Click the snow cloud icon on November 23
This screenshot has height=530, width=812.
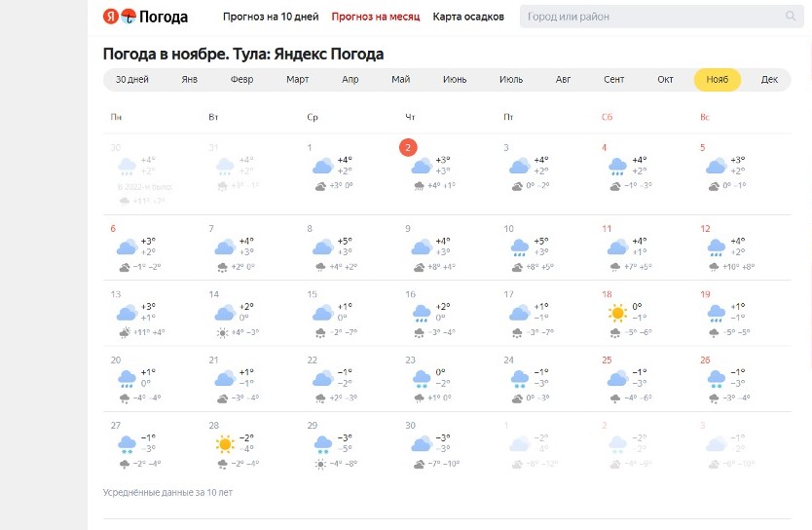[420, 378]
